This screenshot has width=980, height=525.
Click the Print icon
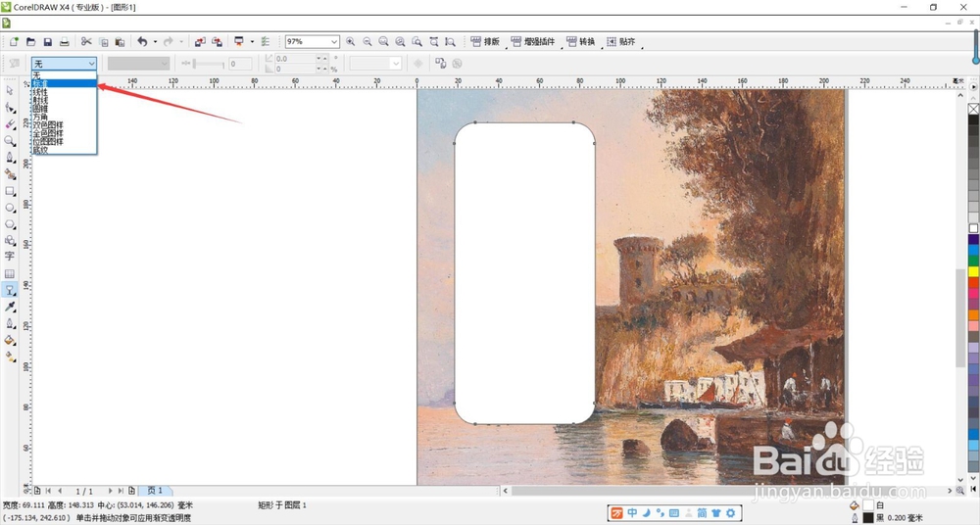(x=65, y=42)
